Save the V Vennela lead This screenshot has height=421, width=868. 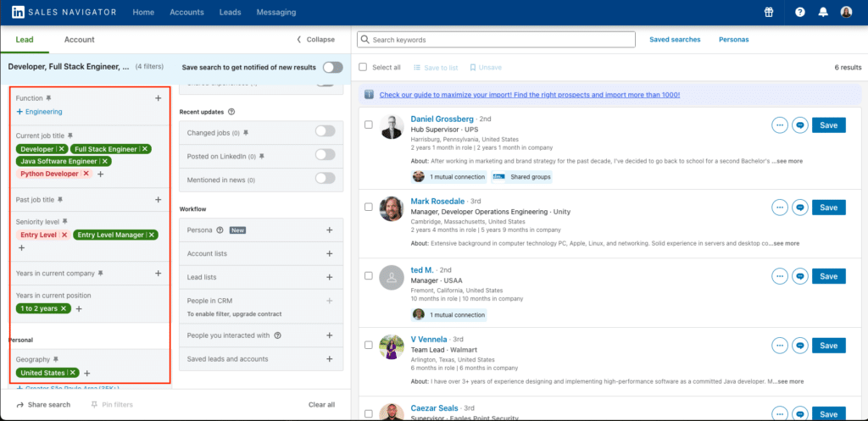coord(828,346)
